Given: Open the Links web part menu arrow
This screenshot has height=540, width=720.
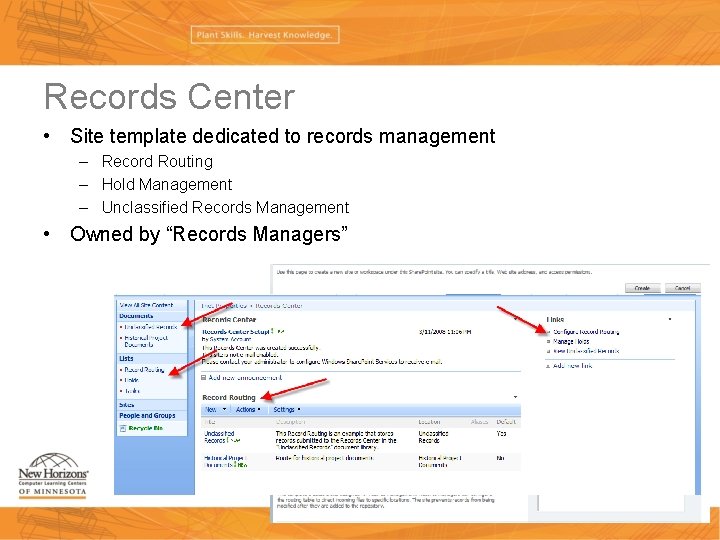Looking at the screenshot, I should click(670, 319).
